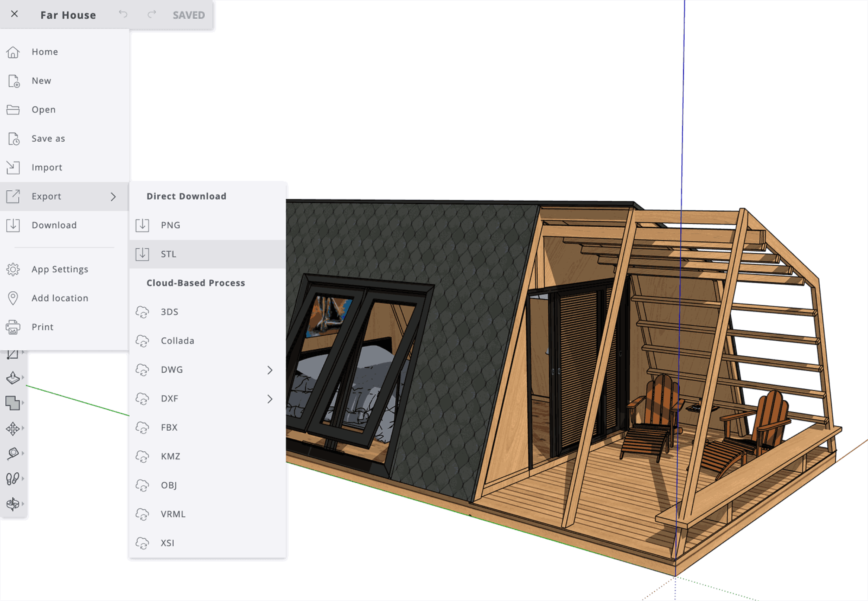
Task: Select the Tape Measure tool
Action: [x=13, y=453]
